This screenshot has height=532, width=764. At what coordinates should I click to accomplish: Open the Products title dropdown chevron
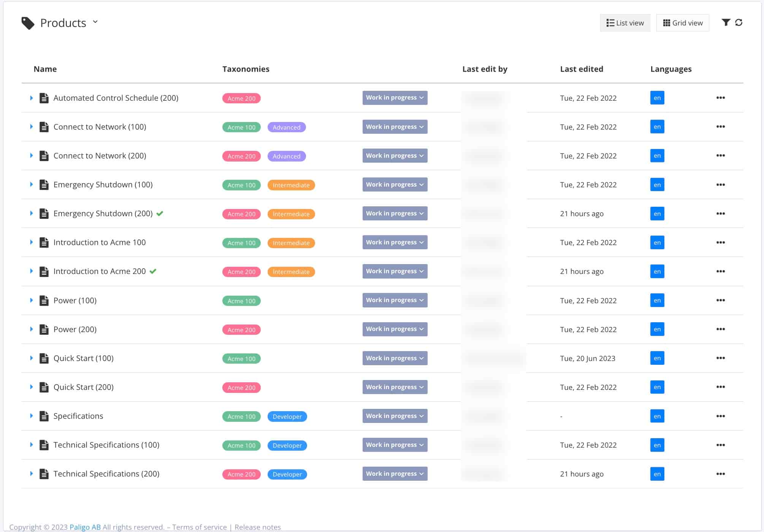95,22
